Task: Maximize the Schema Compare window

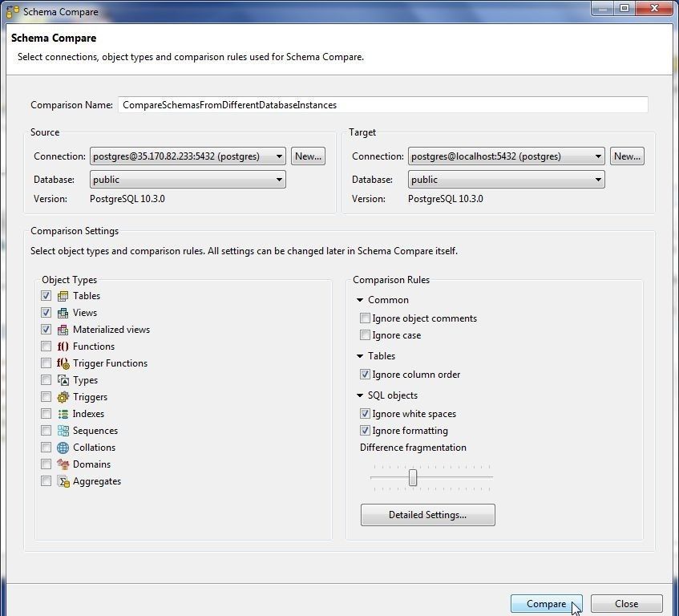Action: point(624,8)
